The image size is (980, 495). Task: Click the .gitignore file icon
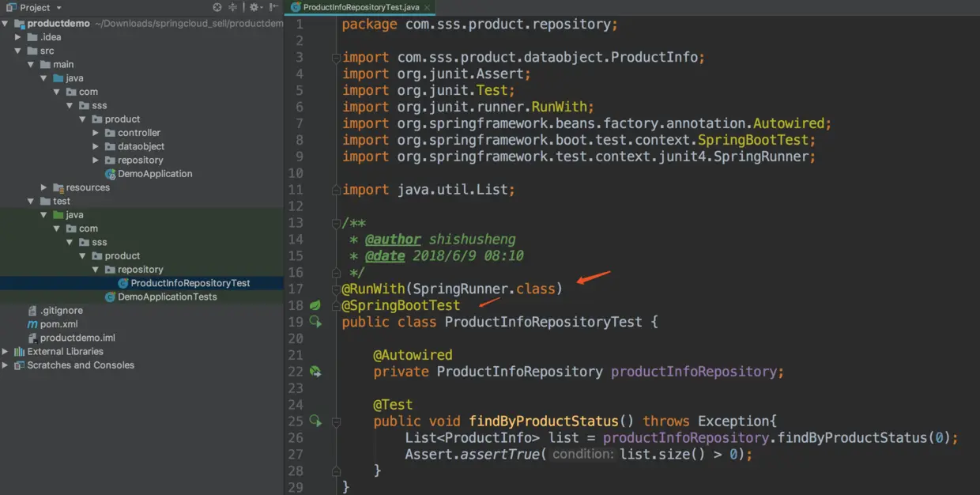[32, 311]
